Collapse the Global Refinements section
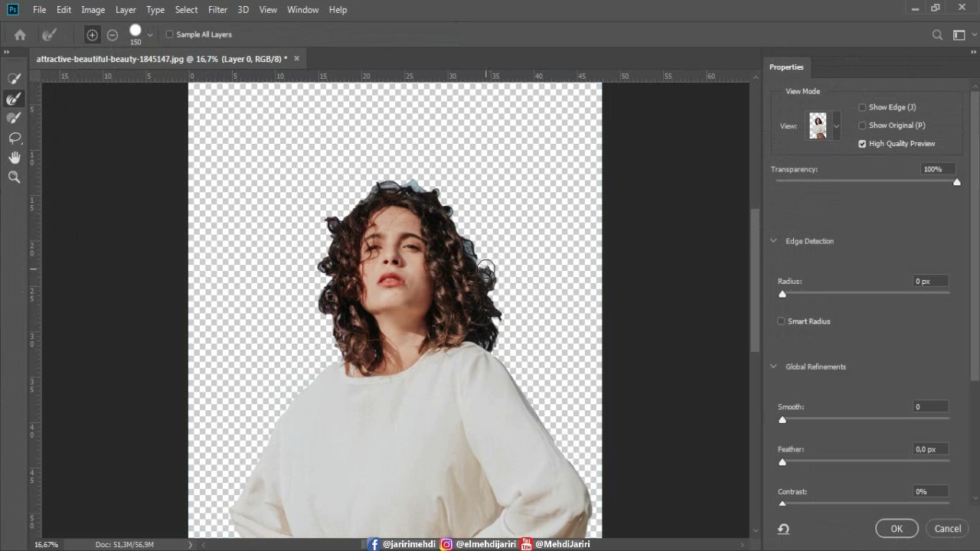Screen dimensions: 980x551 click(x=773, y=367)
